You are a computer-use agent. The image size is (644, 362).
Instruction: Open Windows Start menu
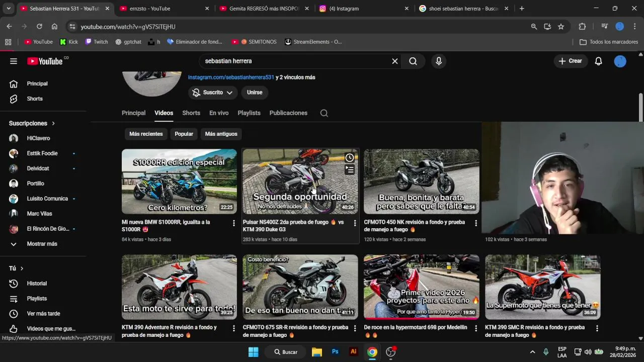pos(253,352)
